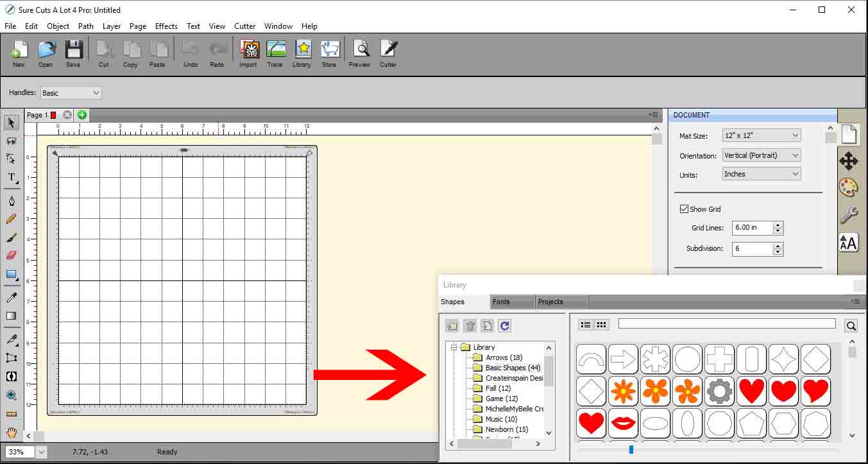Increase Grid Lines value with stepper

[778, 225]
